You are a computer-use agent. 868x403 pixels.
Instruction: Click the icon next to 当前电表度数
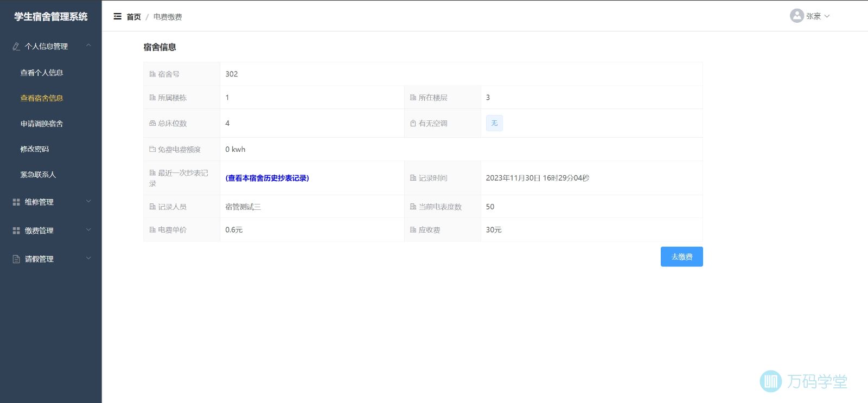413,207
